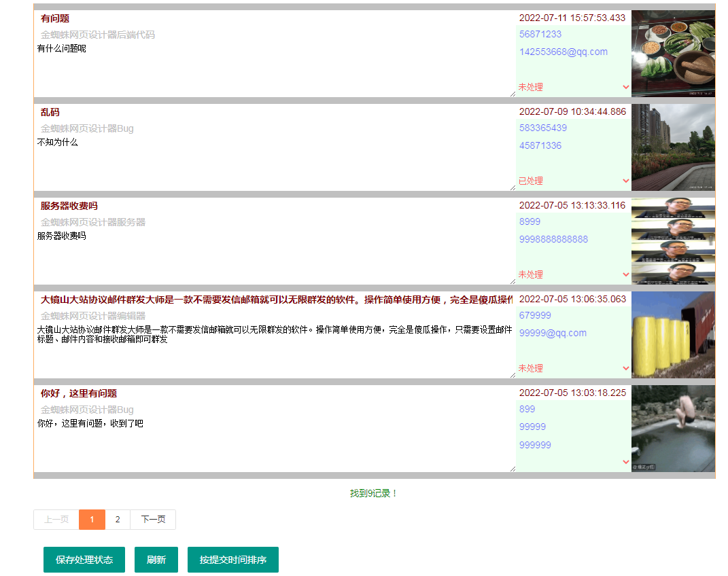Screen dimensions: 728x576
Task: Click the contact number 45871336
Action: pos(540,145)
